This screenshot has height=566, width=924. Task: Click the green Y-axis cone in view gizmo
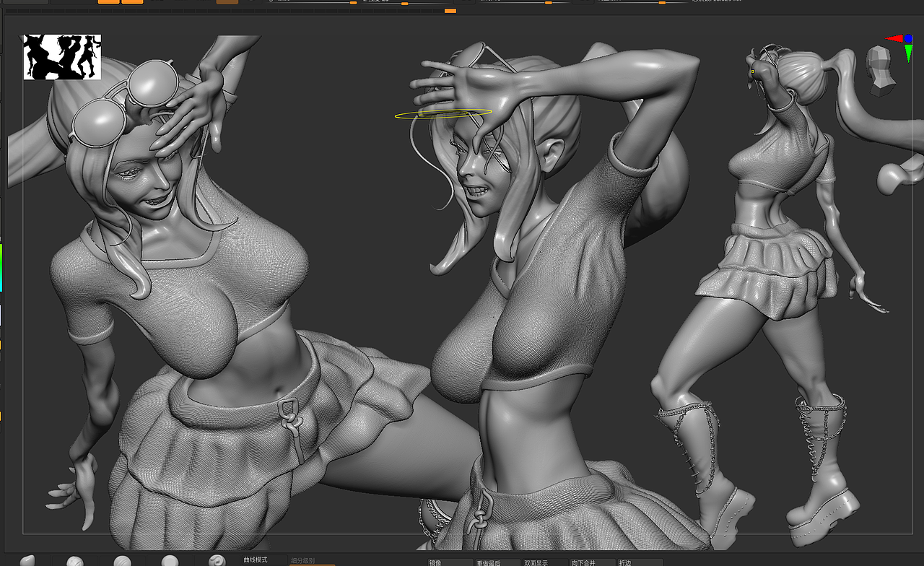point(908,53)
